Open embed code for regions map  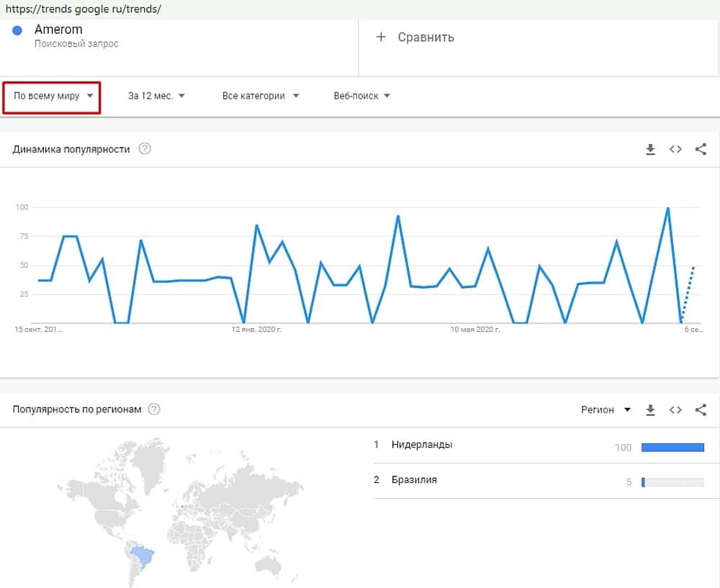coord(675,410)
